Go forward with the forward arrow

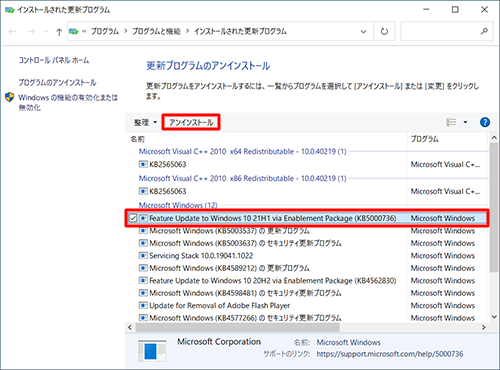tap(31, 32)
